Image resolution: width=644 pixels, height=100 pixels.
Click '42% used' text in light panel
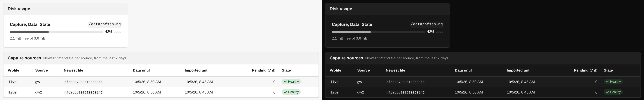(113, 32)
